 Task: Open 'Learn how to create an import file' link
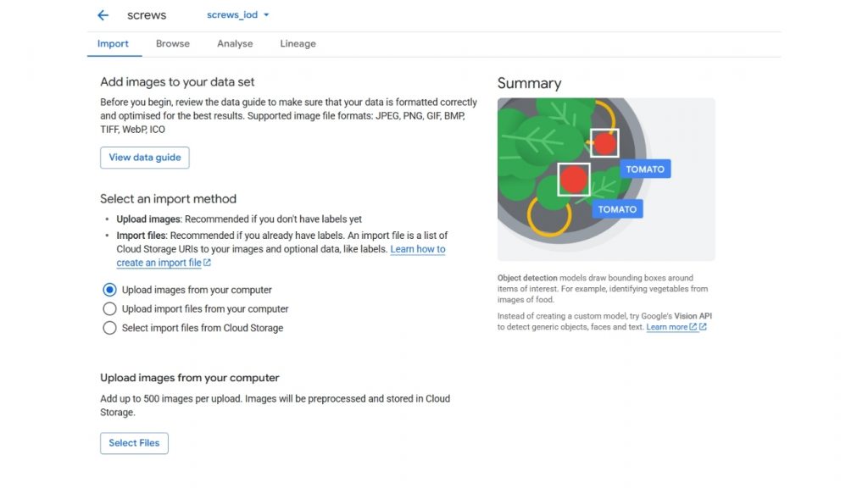(417, 250)
